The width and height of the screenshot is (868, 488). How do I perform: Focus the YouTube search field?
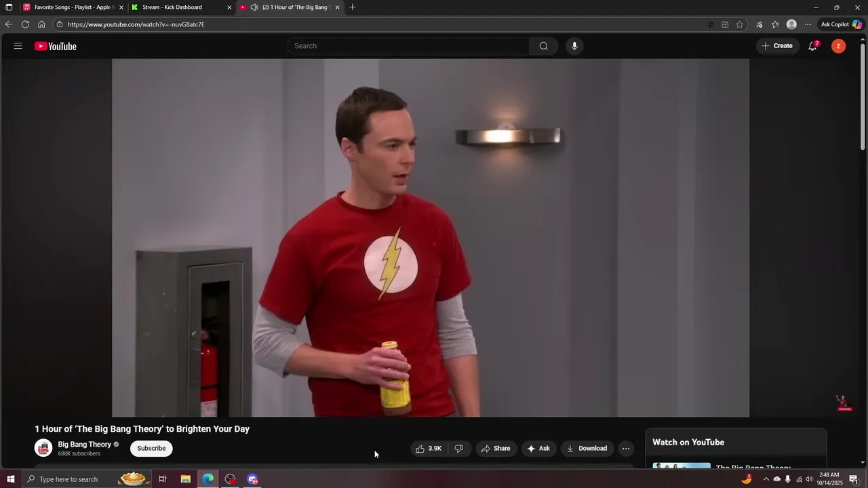pyautogui.click(x=408, y=46)
